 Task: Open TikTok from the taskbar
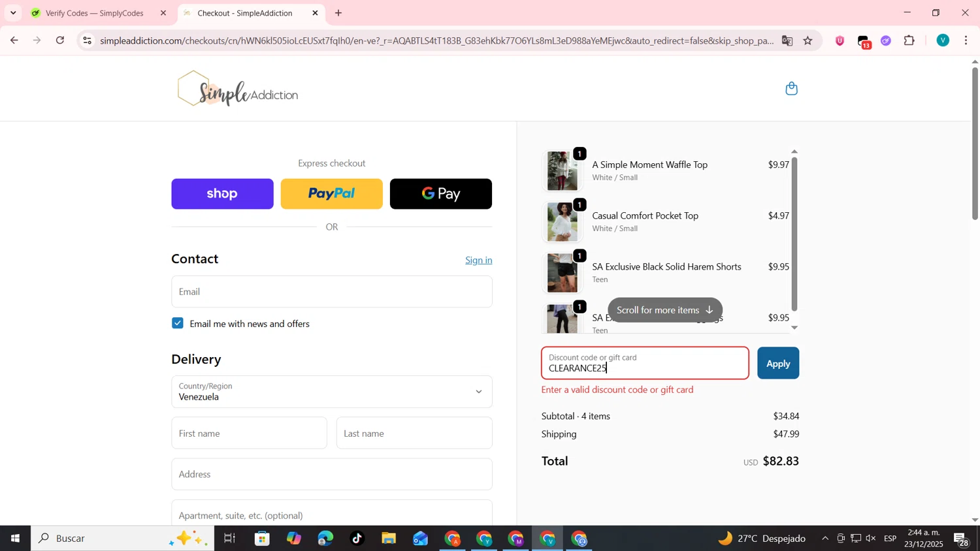tap(357, 539)
